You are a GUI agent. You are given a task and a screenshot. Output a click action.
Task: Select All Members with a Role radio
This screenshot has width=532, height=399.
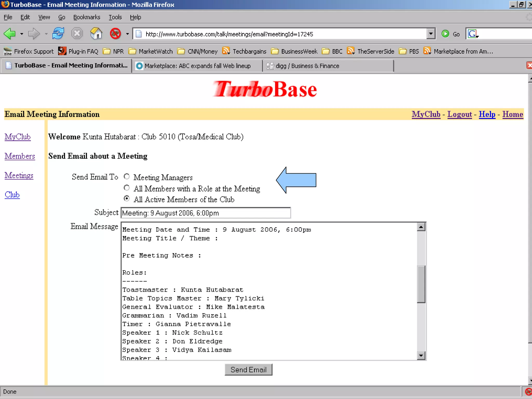127,188
